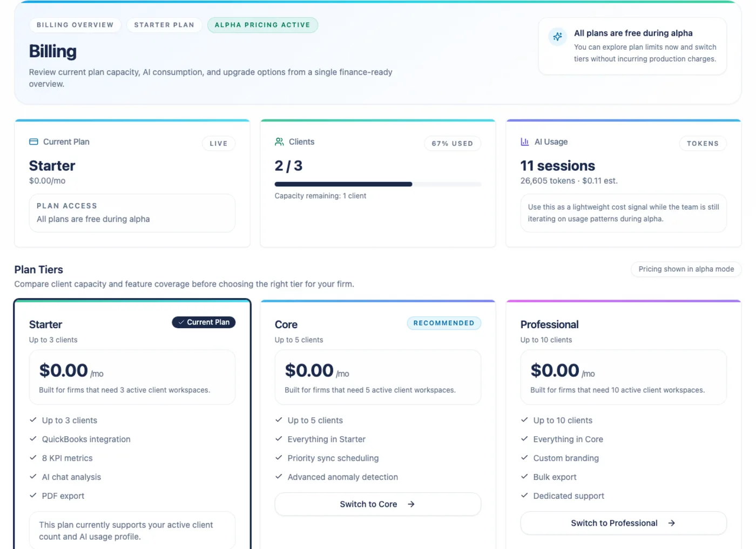Viewport: 756px width, 549px height.
Task: Click the people icon in the Clients card
Action: pos(279,141)
